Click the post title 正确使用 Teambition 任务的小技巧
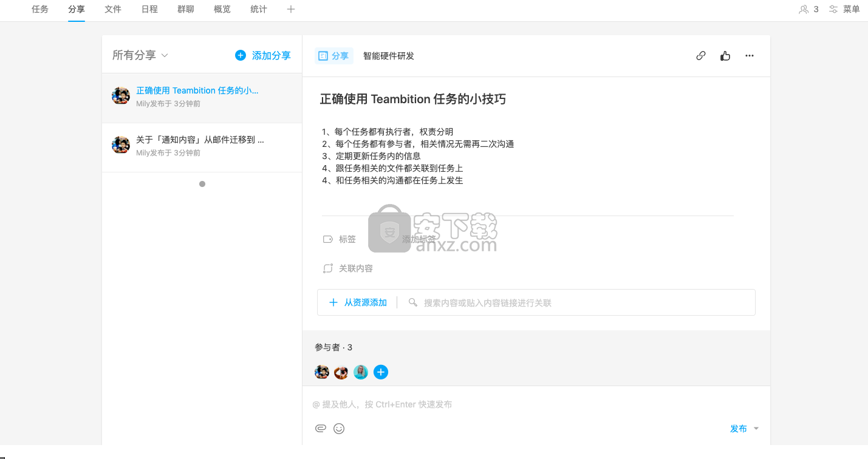The height and width of the screenshot is (459, 868). 413,99
